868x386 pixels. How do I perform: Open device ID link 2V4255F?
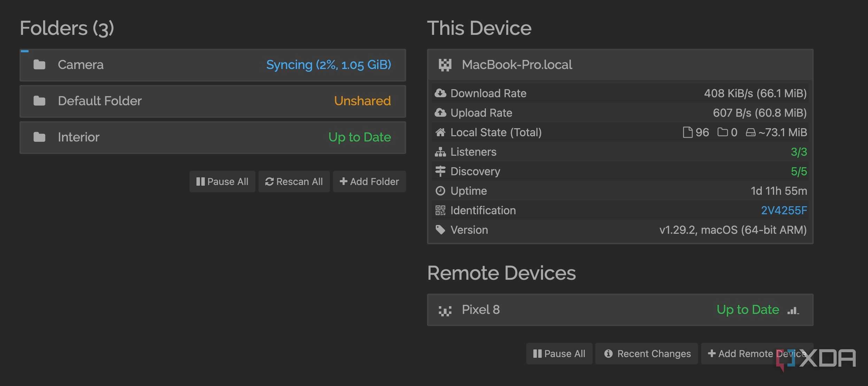point(784,210)
